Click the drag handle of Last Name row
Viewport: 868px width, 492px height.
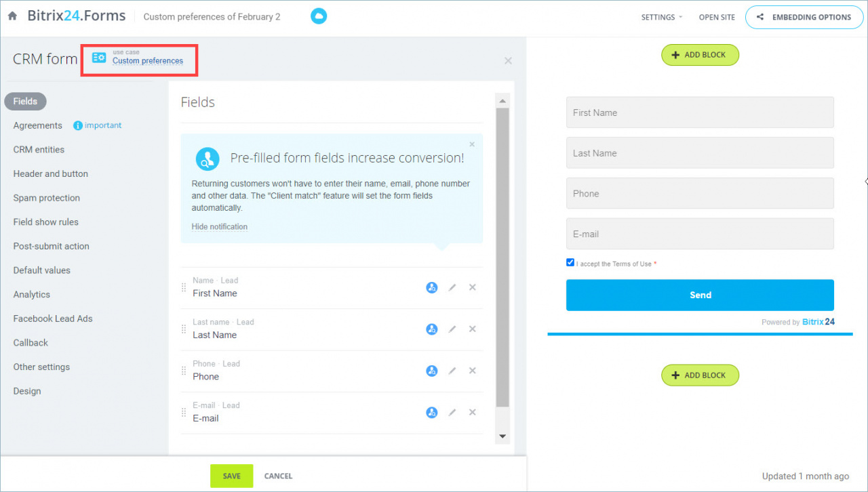184,329
